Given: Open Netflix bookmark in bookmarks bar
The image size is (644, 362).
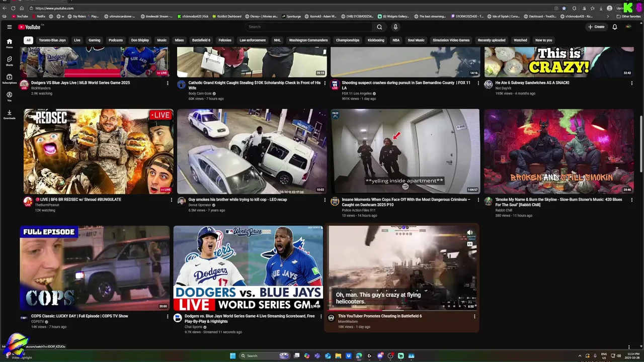Looking at the screenshot, I should (x=39, y=16).
